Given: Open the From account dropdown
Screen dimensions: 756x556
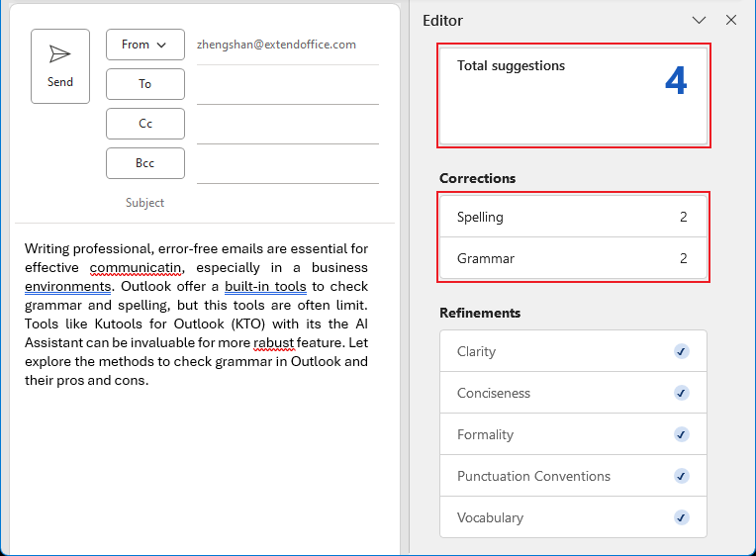Looking at the screenshot, I should (144, 45).
